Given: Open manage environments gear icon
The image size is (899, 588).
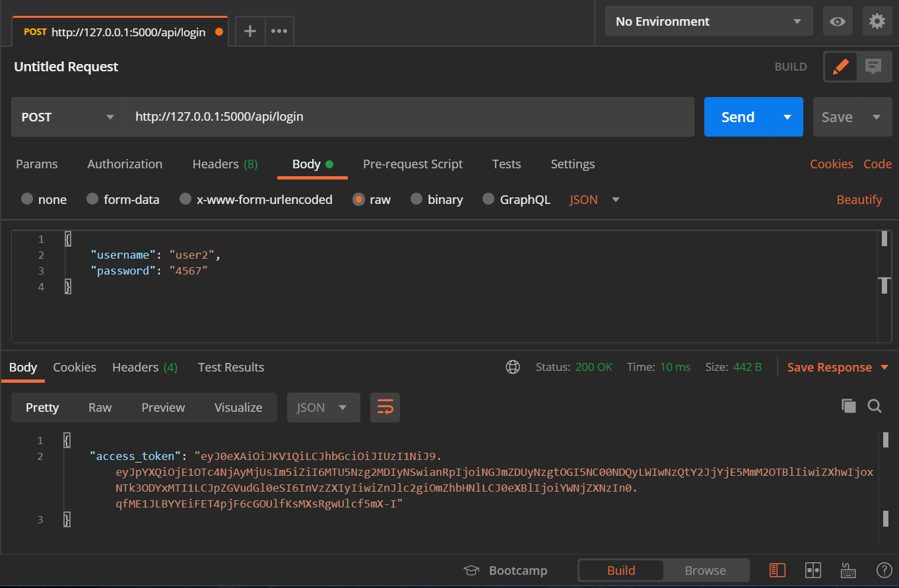Looking at the screenshot, I should pos(877,21).
